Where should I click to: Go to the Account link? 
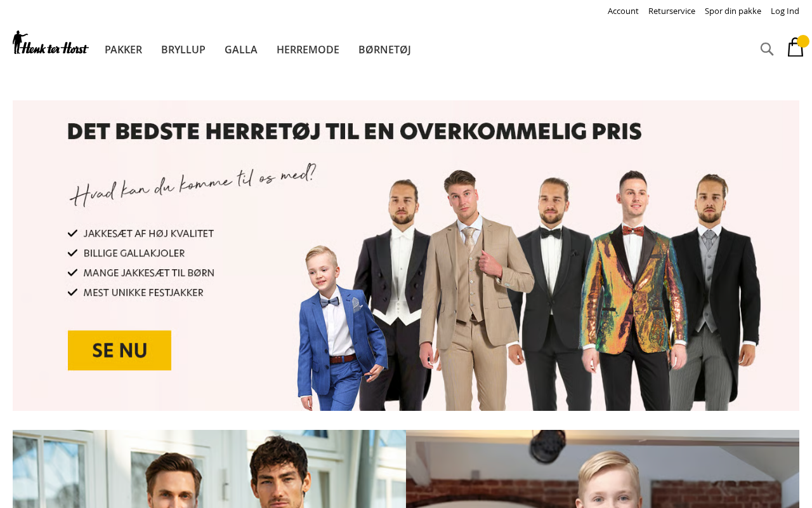point(623,11)
